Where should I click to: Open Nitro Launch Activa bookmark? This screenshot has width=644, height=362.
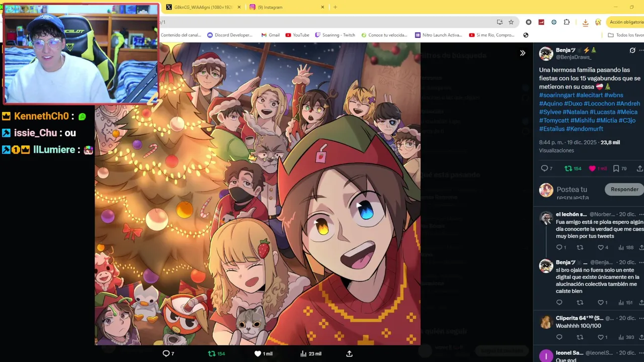(438, 35)
